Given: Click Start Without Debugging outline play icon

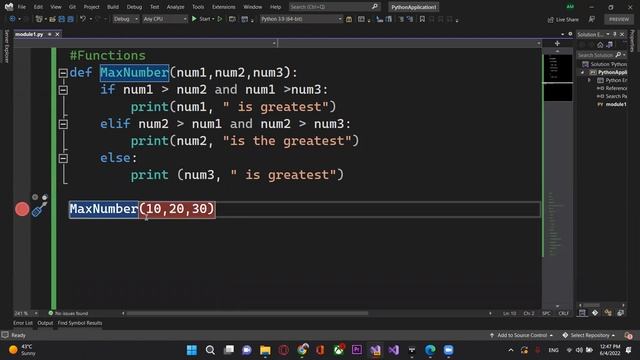Looking at the screenshot, I should click(x=220, y=19).
